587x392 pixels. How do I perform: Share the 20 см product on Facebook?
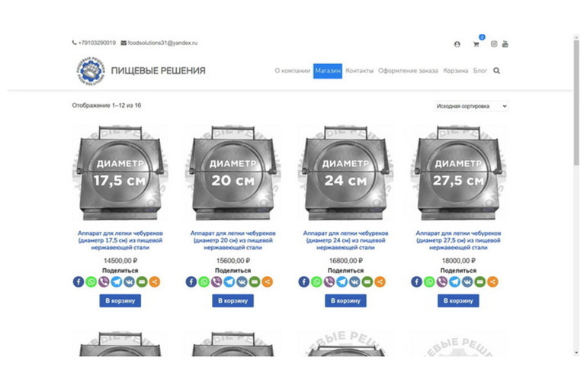coord(191,281)
